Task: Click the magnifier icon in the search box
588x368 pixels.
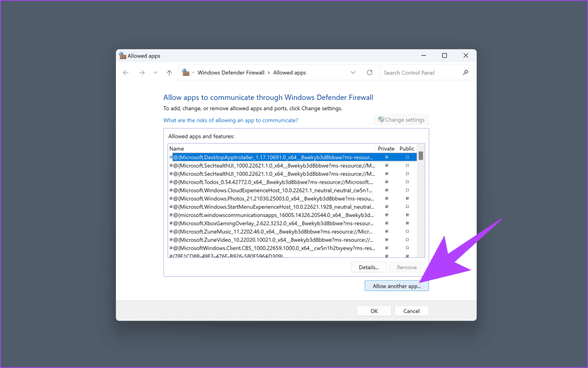Action: point(465,72)
